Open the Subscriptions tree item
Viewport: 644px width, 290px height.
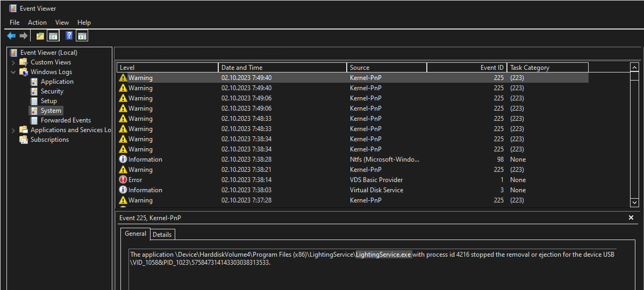pyautogui.click(x=49, y=140)
